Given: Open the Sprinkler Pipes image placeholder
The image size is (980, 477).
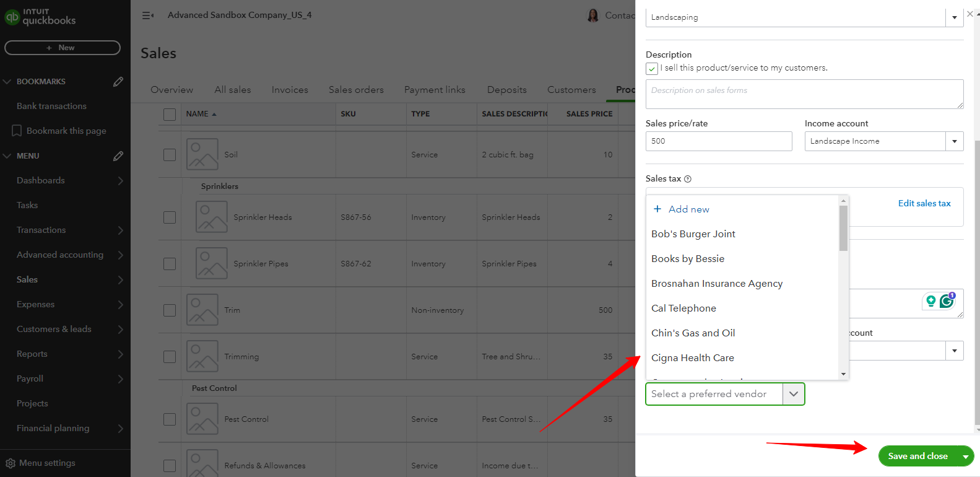Looking at the screenshot, I should [x=212, y=263].
